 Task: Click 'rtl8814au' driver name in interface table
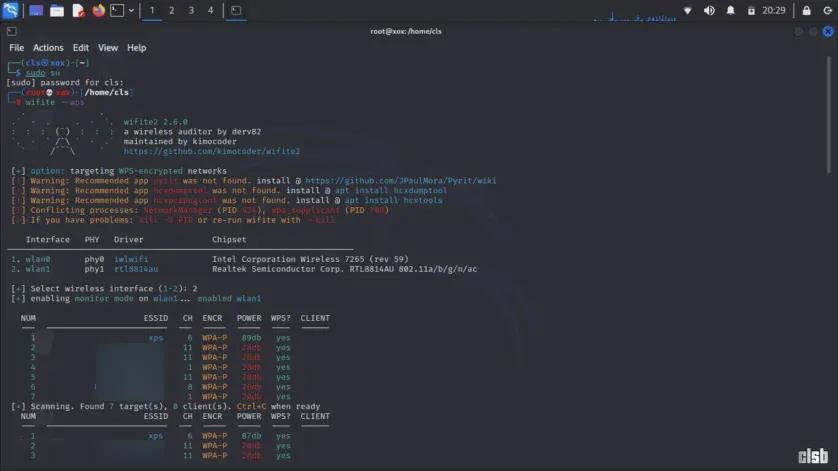click(136, 269)
